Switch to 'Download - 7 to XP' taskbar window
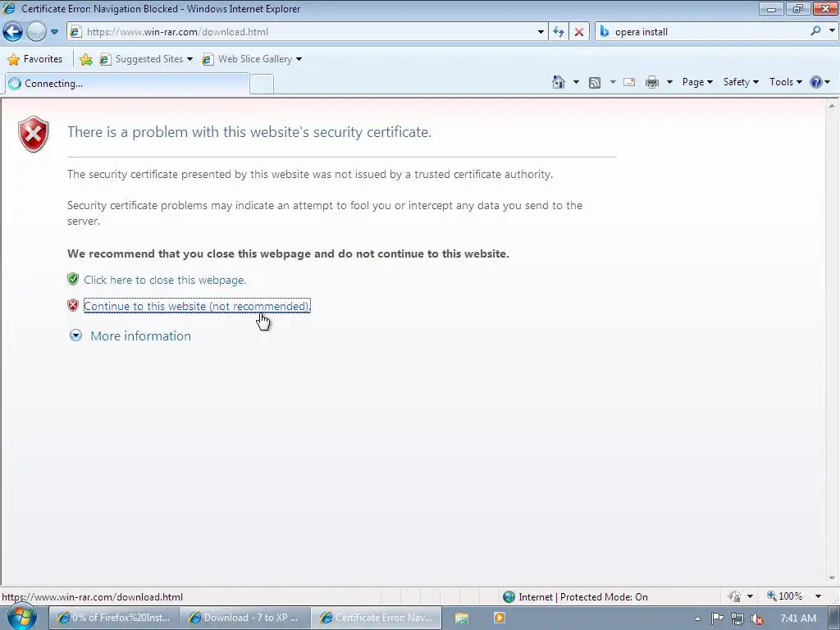 (244, 618)
